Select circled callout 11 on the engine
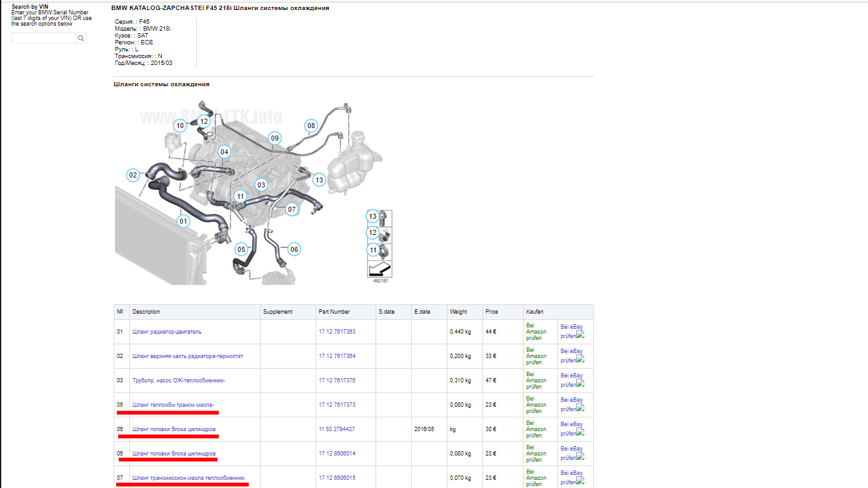The image size is (868, 488). [x=241, y=196]
